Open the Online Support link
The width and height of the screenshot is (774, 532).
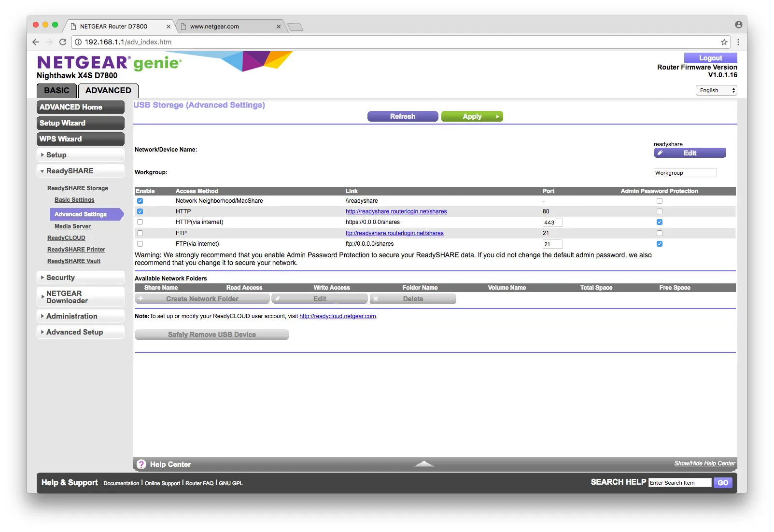162,483
